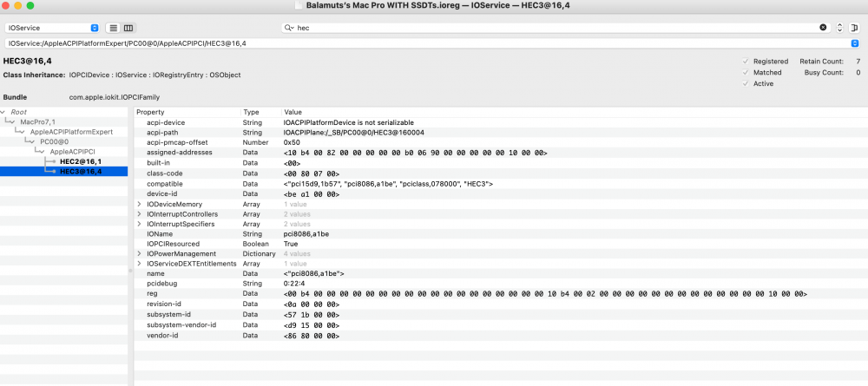Collapse the AppleACPIPCI node chevron
Screen dimensions: 868x386
tap(43, 152)
